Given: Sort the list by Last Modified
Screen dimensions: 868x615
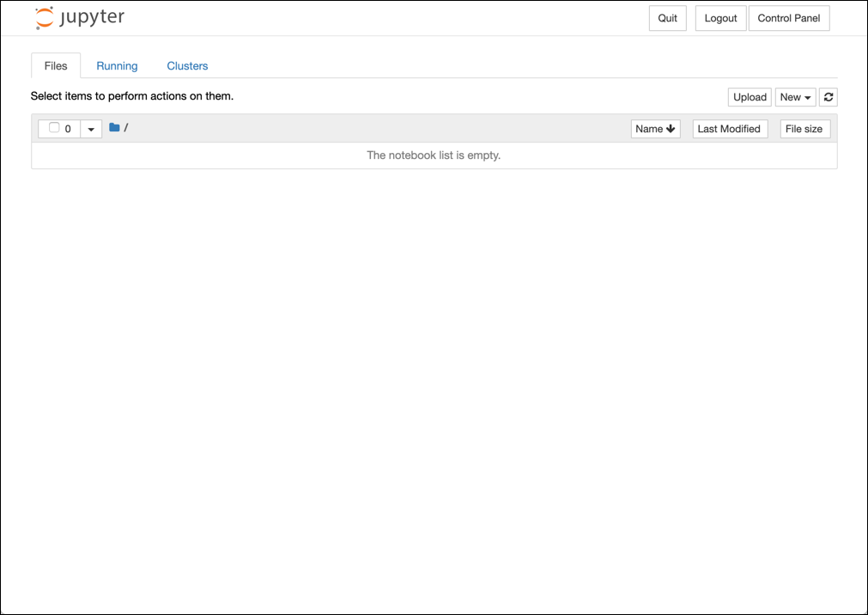Looking at the screenshot, I should pos(729,129).
